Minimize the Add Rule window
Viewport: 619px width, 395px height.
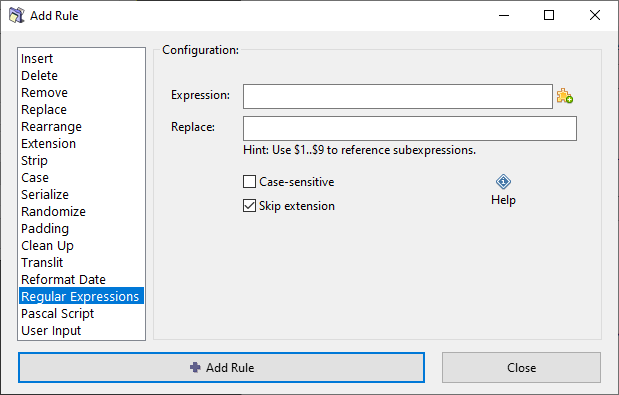point(504,15)
